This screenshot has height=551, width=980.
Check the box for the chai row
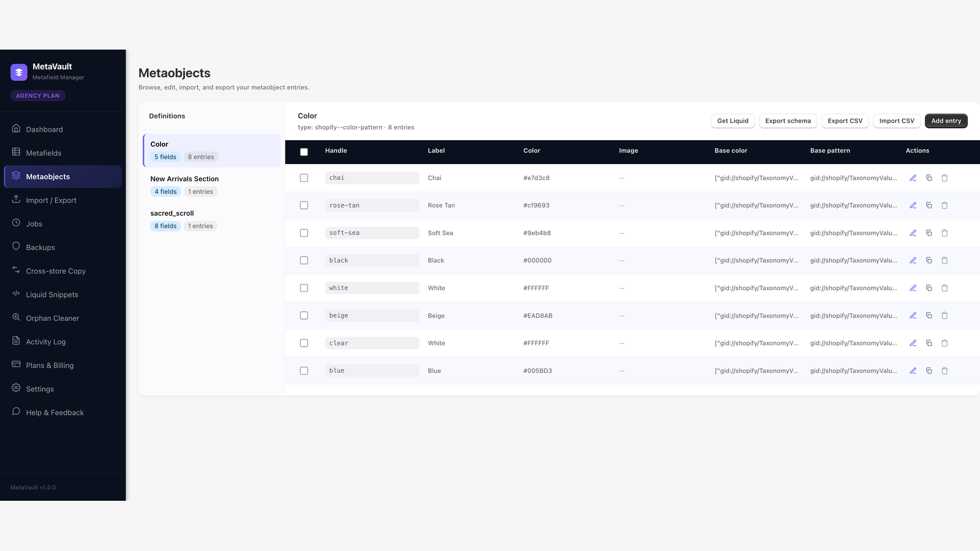[304, 178]
